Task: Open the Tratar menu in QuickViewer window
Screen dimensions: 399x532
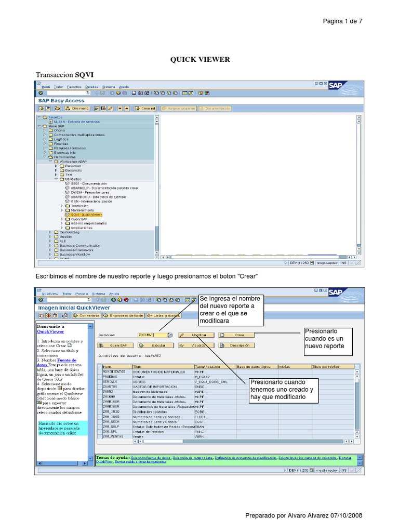Action: click(67, 294)
